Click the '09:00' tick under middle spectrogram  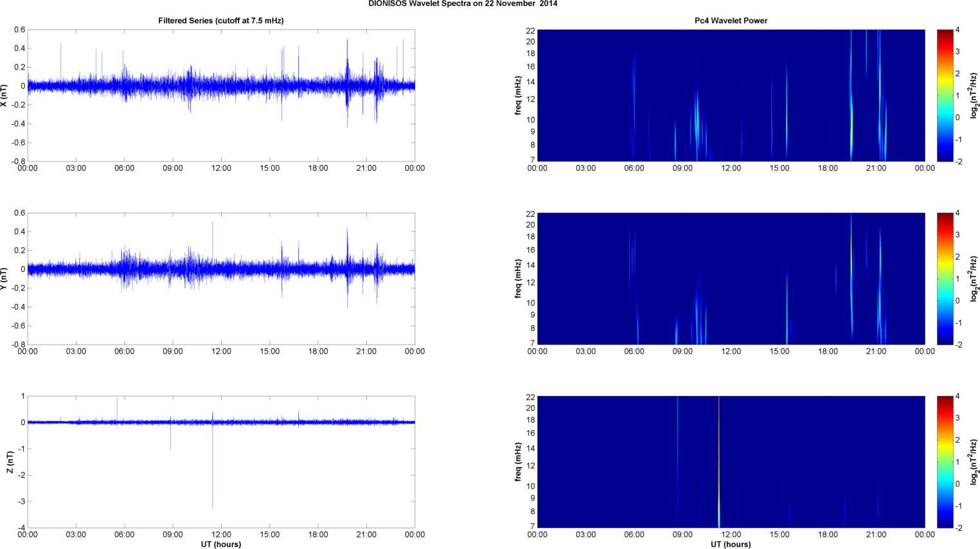[x=682, y=352]
